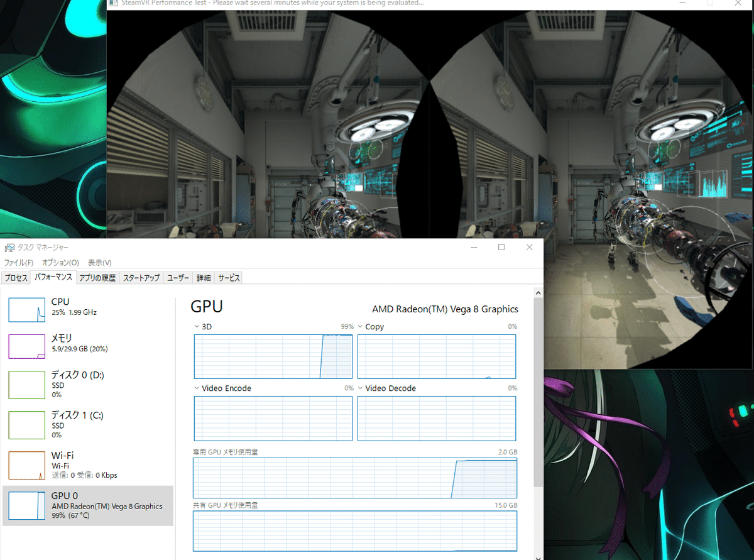
Task: Click the left eye VR view
Action: tap(269, 124)
